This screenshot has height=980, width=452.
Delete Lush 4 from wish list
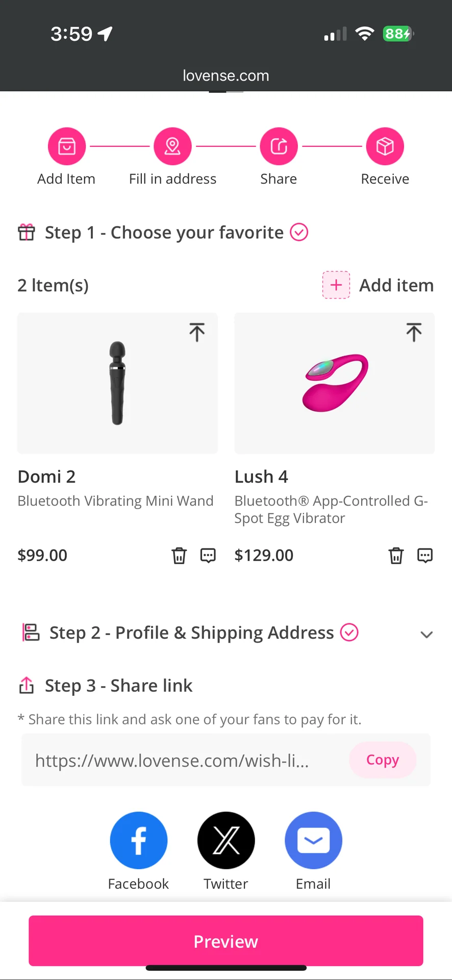(396, 555)
